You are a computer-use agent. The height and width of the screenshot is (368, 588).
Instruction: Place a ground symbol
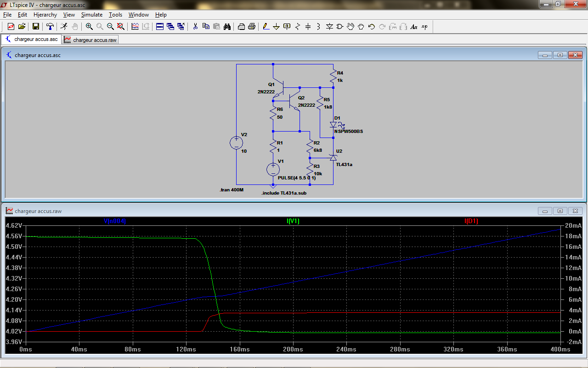276,27
